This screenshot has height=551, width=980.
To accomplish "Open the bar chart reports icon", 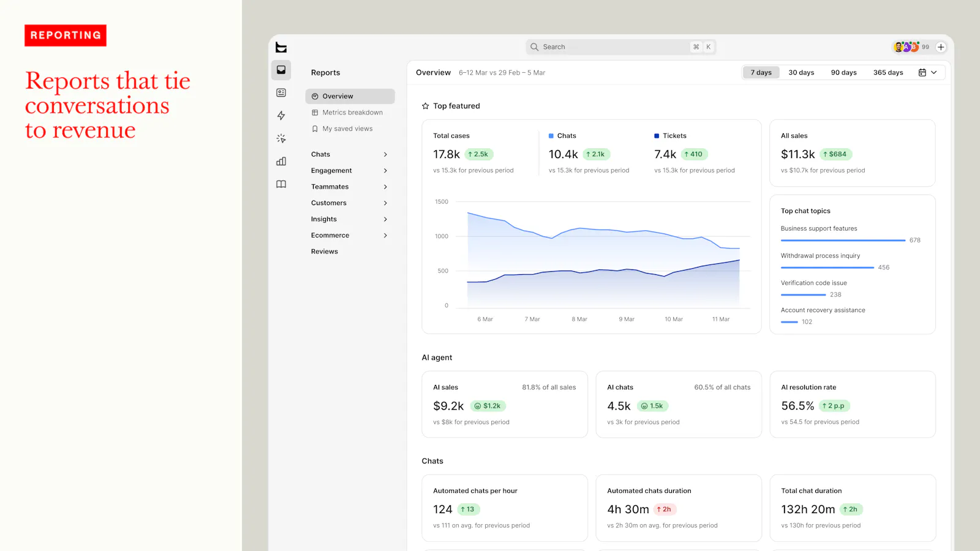I will [281, 162].
